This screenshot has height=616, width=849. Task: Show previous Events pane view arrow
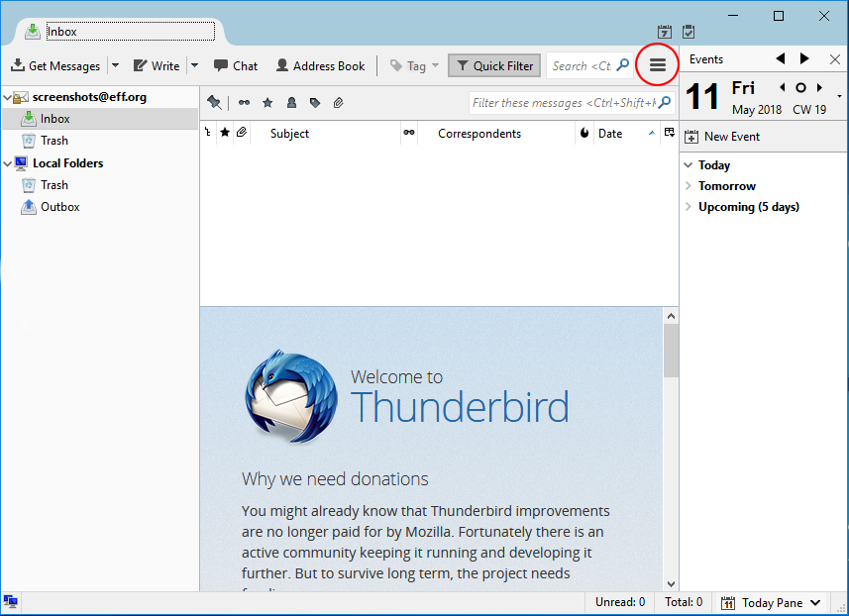click(781, 58)
